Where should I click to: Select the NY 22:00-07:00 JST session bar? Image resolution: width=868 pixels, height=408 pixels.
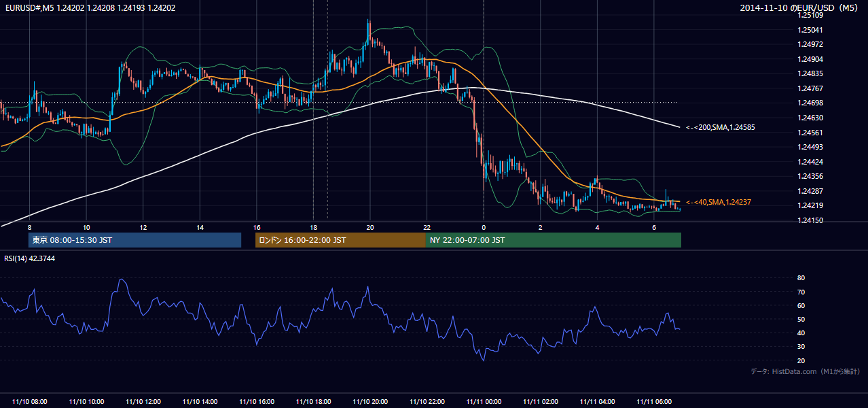554,240
